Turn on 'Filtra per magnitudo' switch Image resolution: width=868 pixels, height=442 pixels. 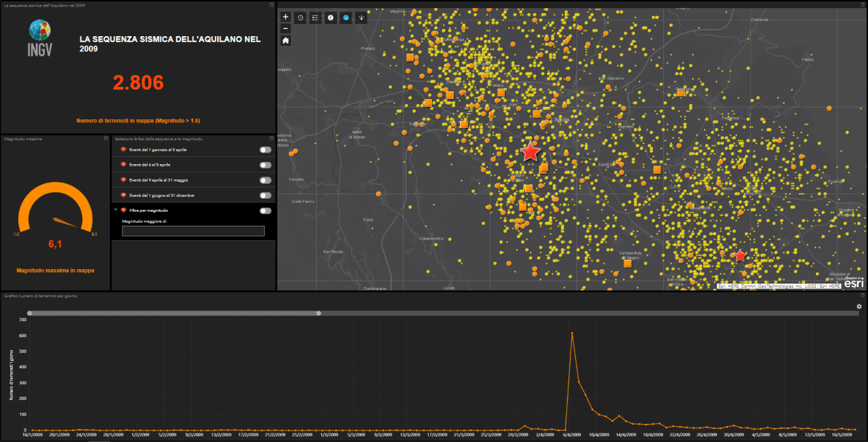tap(265, 211)
